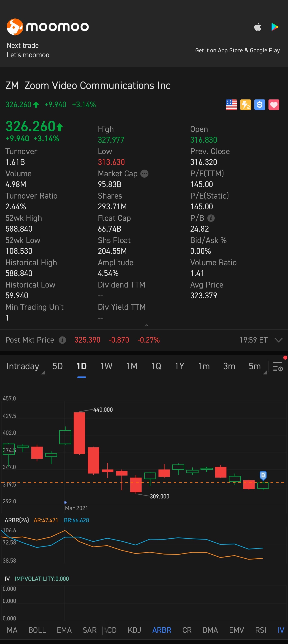Tap the BR:66.628 value
The width and height of the screenshot is (288, 644).
76,520
